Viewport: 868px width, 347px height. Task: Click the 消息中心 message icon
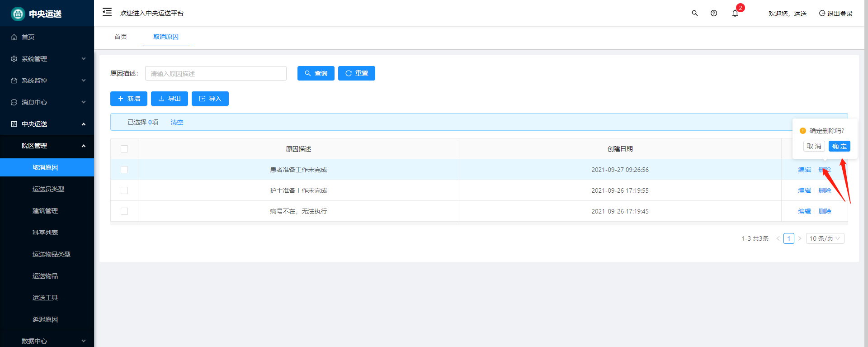[x=14, y=102]
